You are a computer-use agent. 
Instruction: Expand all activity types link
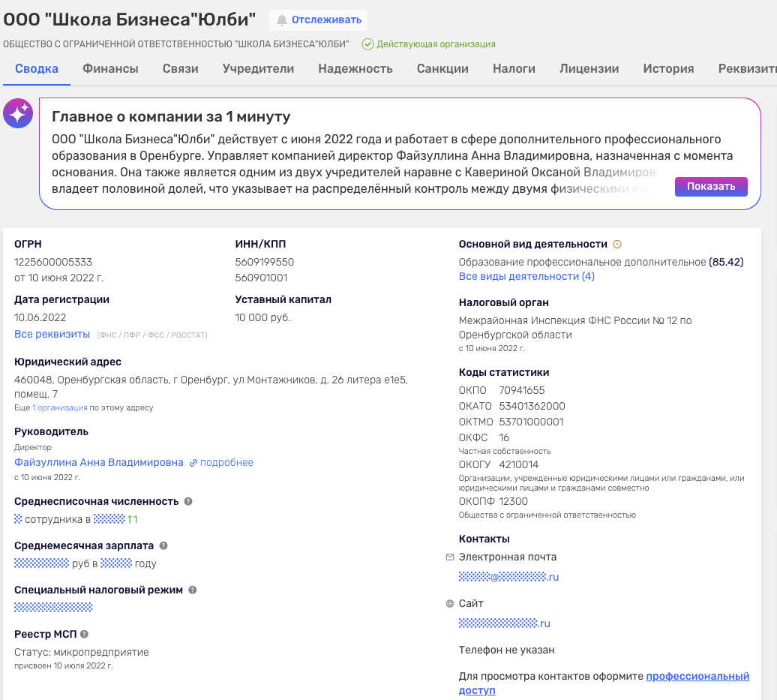(x=526, y=277)
